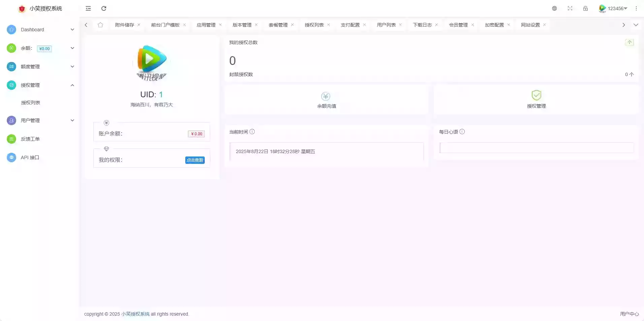Viewport: 644px width, 321px height.
Task: Click the 授权管理 shield icon on dashboard card
Action: 536,95
